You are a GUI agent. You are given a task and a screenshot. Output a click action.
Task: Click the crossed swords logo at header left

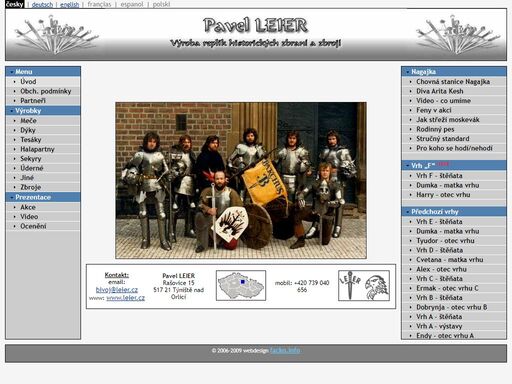56,35
